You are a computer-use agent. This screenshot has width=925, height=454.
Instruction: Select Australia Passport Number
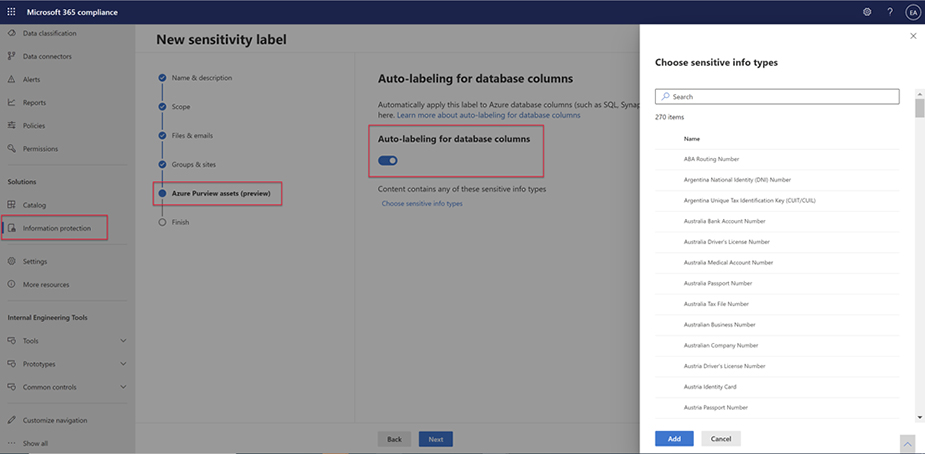[777, 284]
